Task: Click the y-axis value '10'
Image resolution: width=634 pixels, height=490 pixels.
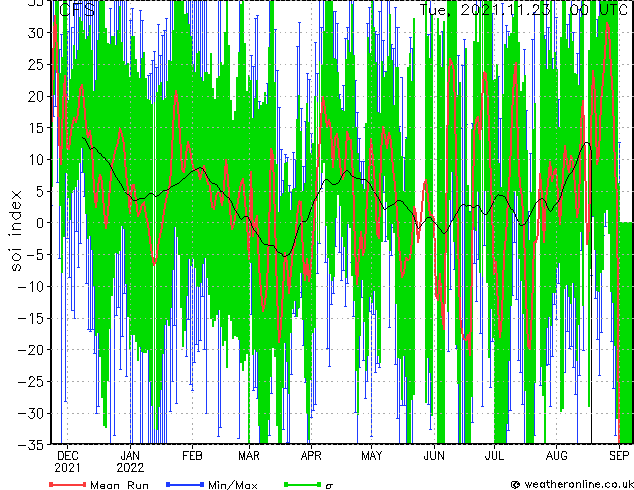Action: [x=35, y=160]
